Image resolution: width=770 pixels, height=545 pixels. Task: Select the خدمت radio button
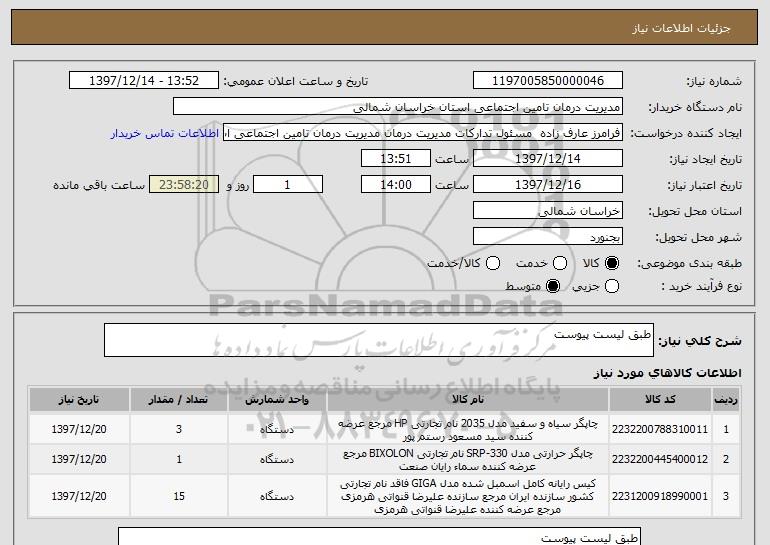560,263
